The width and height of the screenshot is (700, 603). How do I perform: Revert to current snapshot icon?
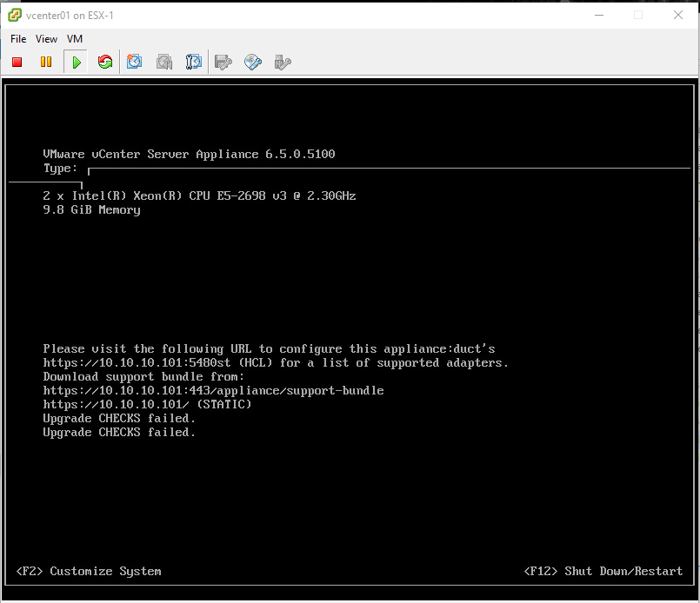pos(163,62)
